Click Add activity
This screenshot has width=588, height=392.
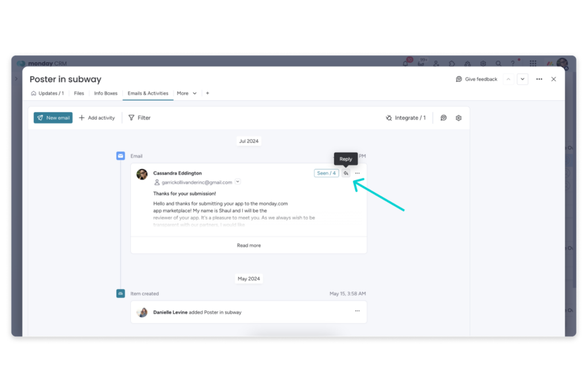pos(96,118)
